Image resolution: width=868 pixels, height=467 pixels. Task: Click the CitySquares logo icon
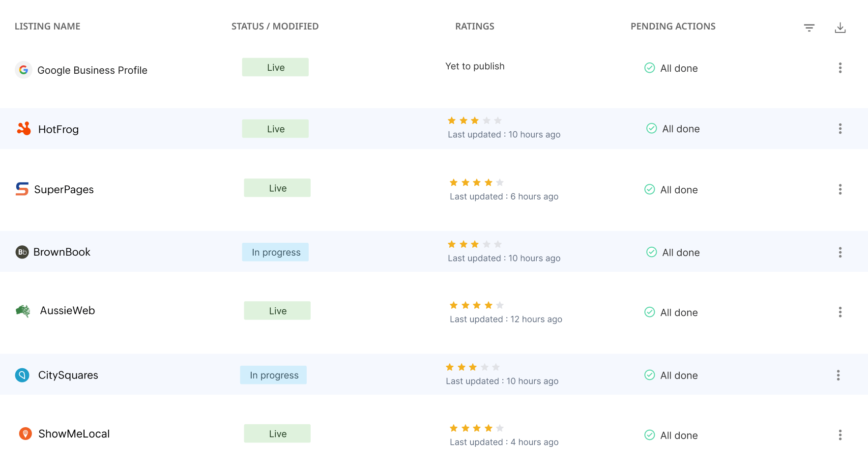tap(22, 375)
